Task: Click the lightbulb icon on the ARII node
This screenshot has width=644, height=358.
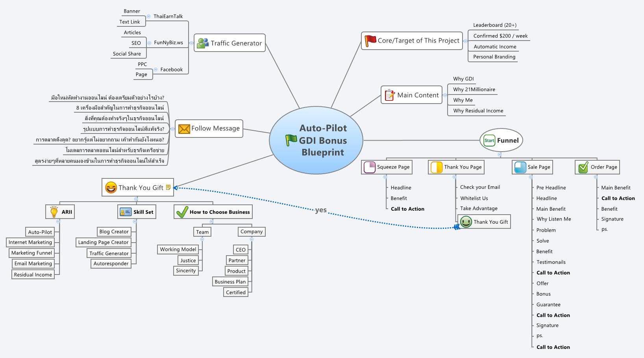Action: click(54, 212)
